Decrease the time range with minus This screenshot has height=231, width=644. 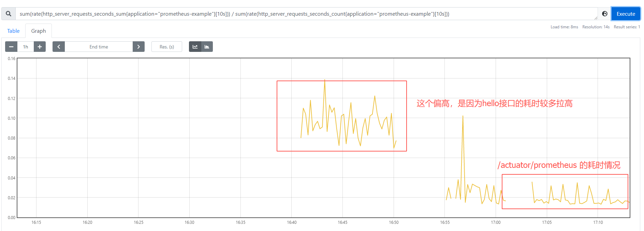click(x=11, y=47)
